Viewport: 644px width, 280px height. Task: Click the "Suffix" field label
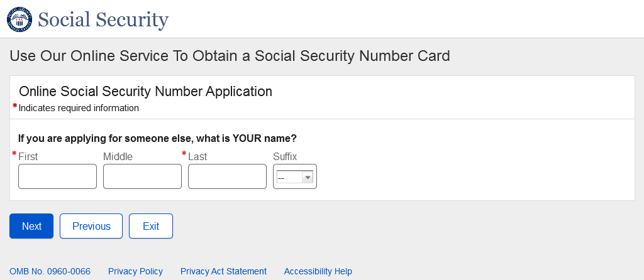pyautogui.click(x=285, y=156)
